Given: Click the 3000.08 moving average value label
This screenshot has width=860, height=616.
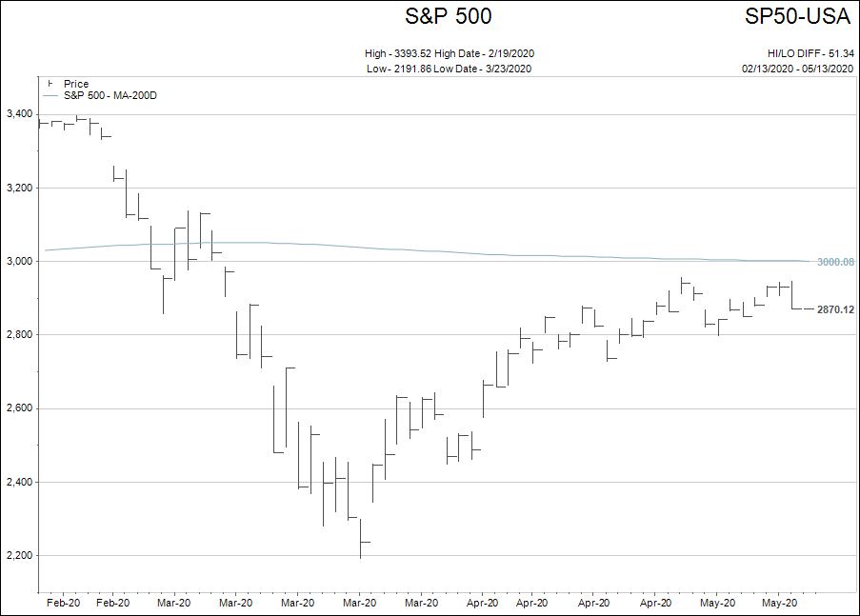Looking at the screenshot, I should tap(835, 262).
